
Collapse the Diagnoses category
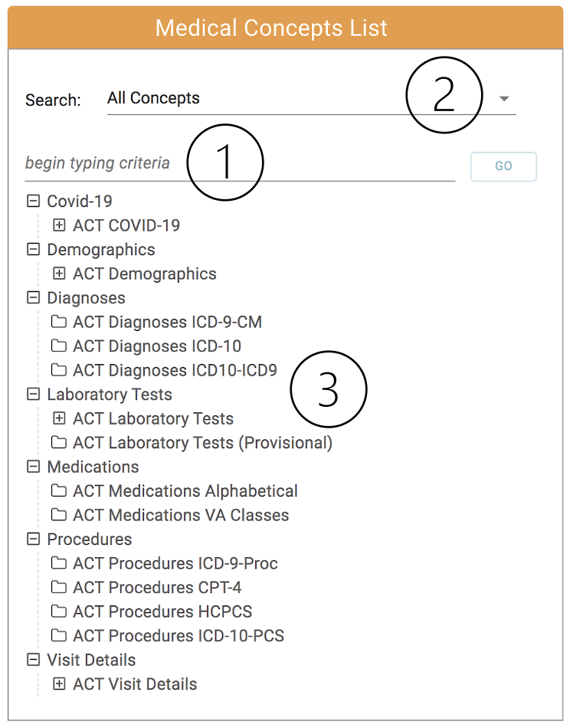point(33,298)
